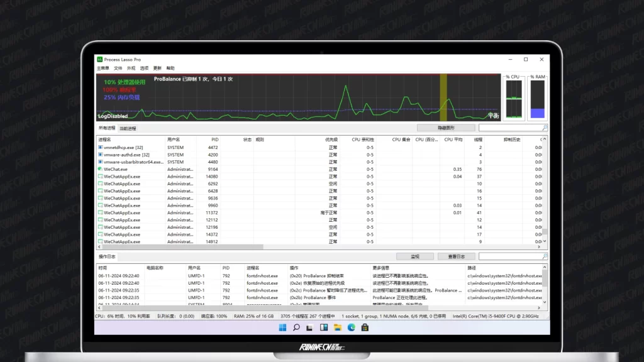
Task: Open the 主菜单 menu
Action: pyautogui.click(x=103, y=68)
